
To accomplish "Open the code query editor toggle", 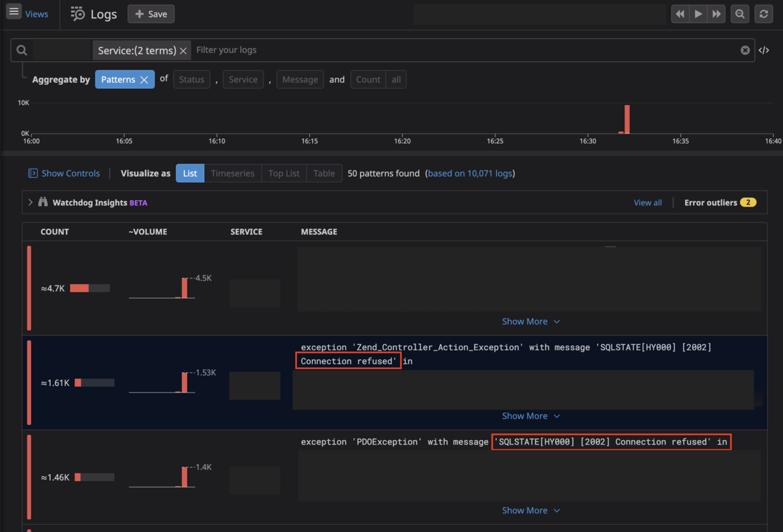I will 763,50.
